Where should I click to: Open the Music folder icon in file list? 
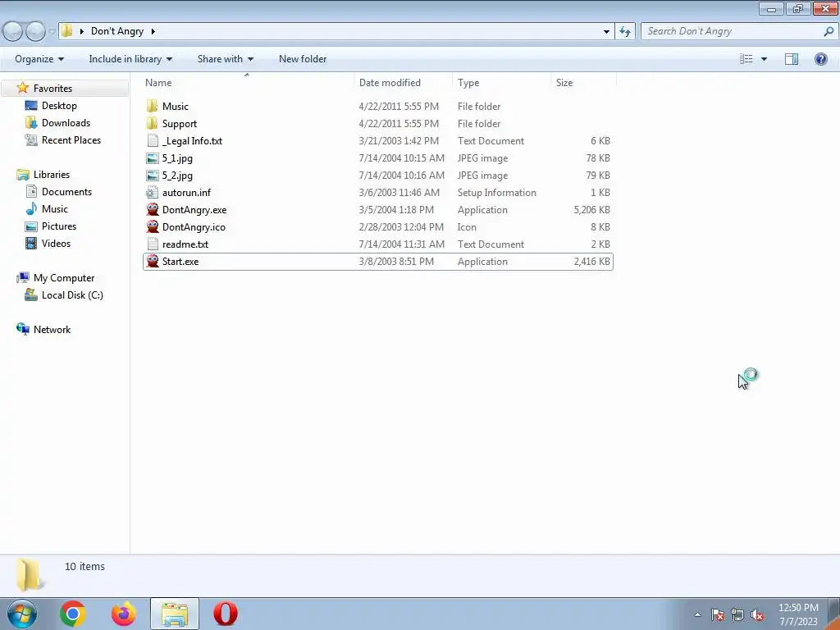[152, 106]
